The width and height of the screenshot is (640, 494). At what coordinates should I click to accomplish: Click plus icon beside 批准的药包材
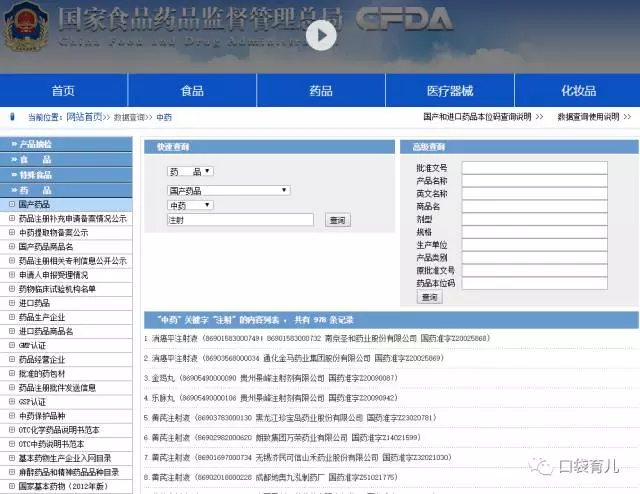pos(12,374)
